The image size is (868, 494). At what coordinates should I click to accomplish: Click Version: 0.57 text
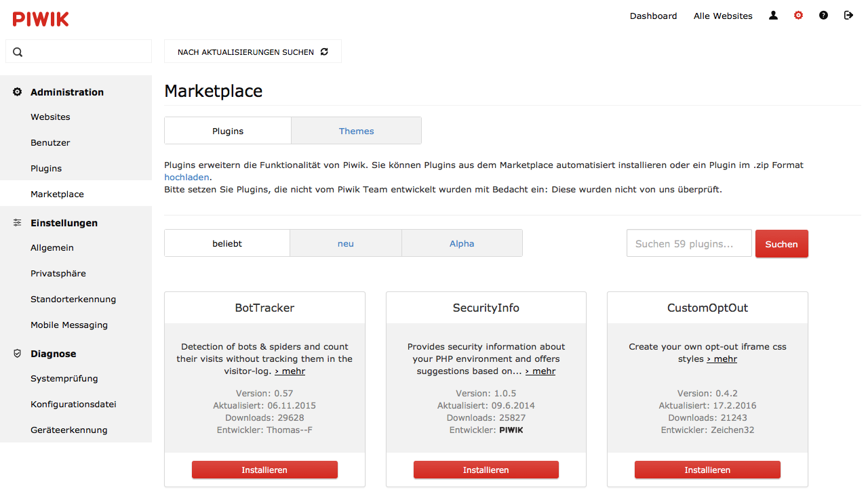(x=264, y=394)
